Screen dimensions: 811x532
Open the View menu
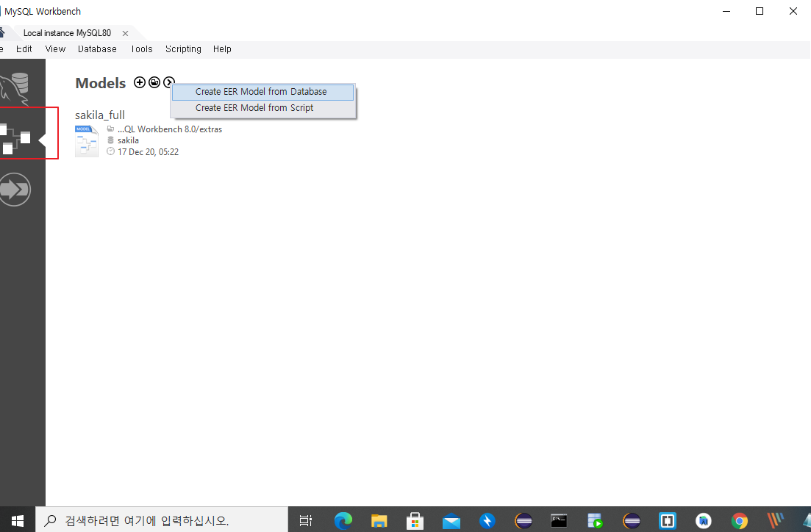[x=55, y=49]
